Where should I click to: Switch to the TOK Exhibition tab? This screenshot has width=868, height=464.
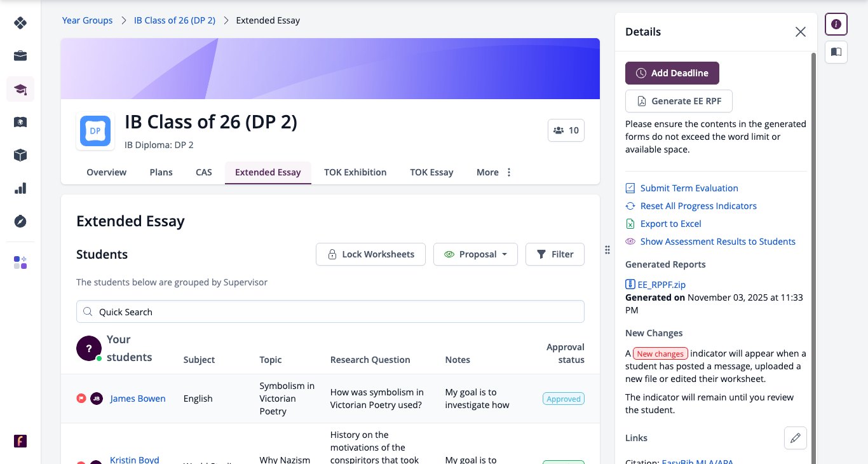click(x=355, y=172)
